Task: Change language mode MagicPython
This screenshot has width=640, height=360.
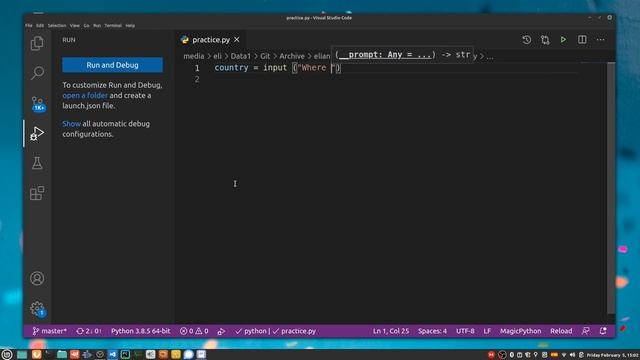Action: (520, 331)
